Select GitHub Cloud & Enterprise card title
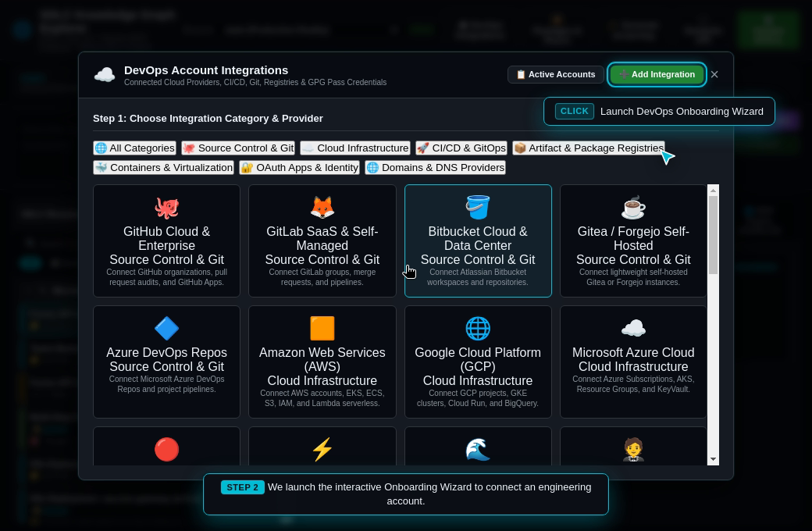 pyautogui.click(x=167, y=238)
